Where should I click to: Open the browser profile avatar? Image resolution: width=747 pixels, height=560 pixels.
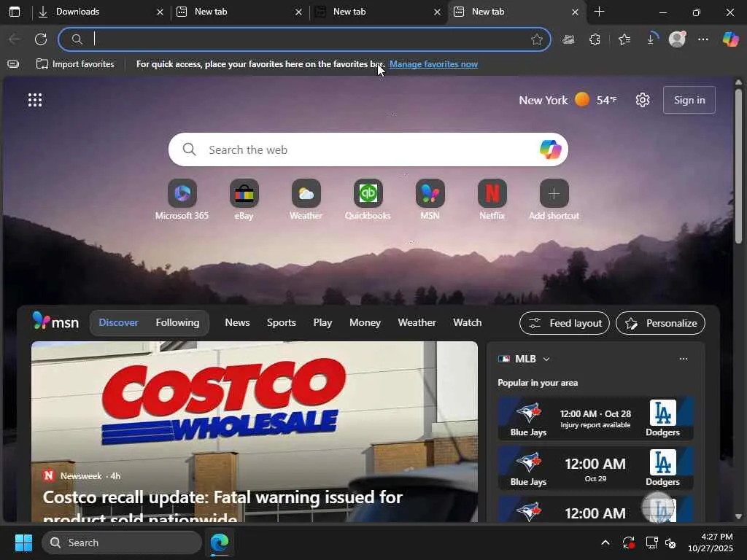click(677, 39)
